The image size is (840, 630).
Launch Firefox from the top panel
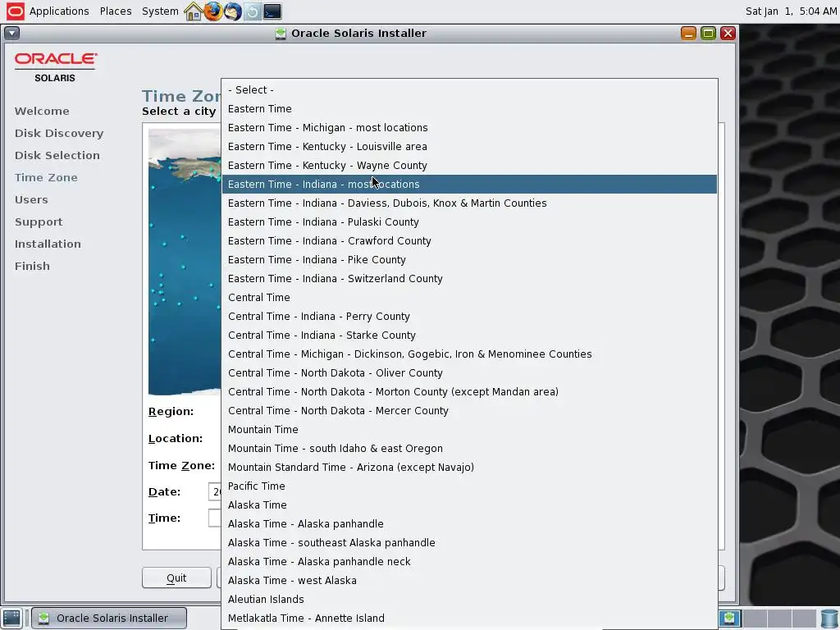(x=212, y=11)
